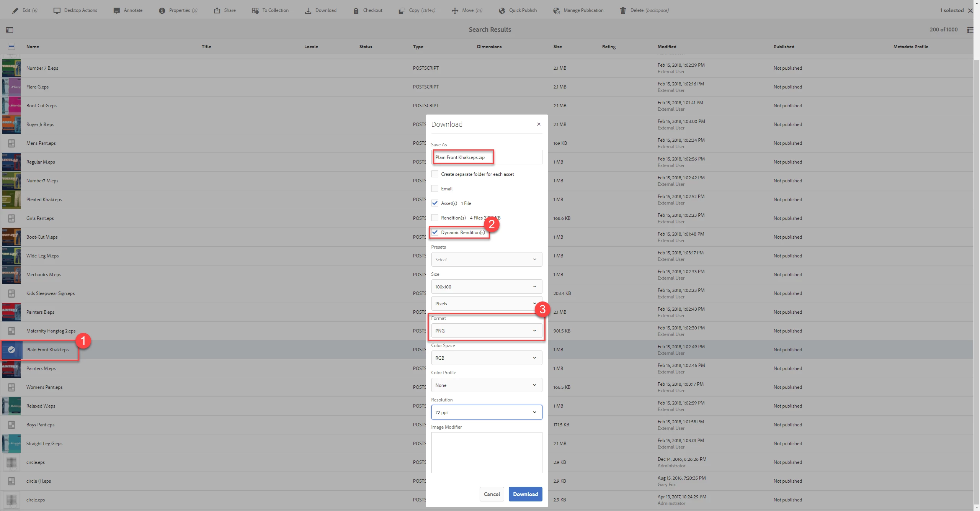Click the Quick Publish globe icon
980x511 pixels.
point(502,10)
